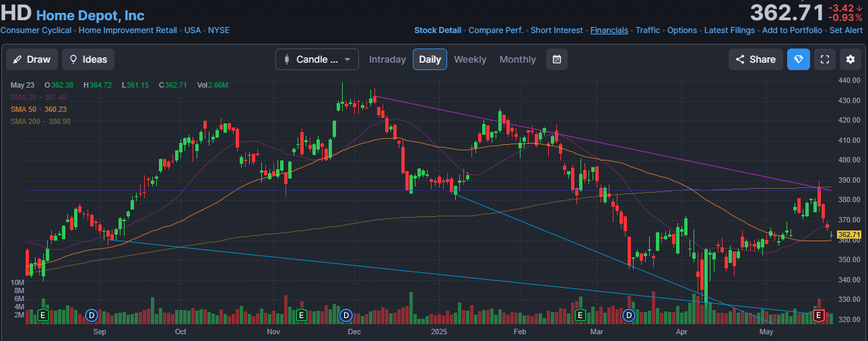Viewport: 868px width, 341px height.
Task: Open the calendar date range icon
Action: tap(556, 59)
